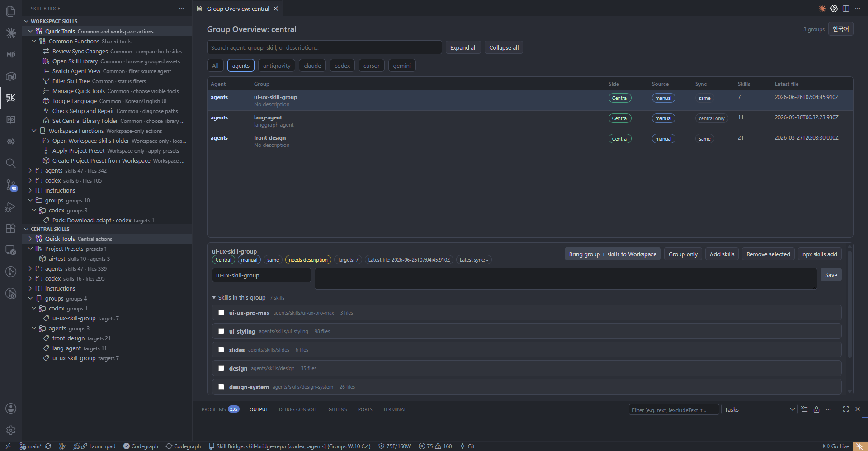The width and height of the screenshot is (868, 451).
Task: Run Open Skill Library quick tool
Action: click(107, 61)
